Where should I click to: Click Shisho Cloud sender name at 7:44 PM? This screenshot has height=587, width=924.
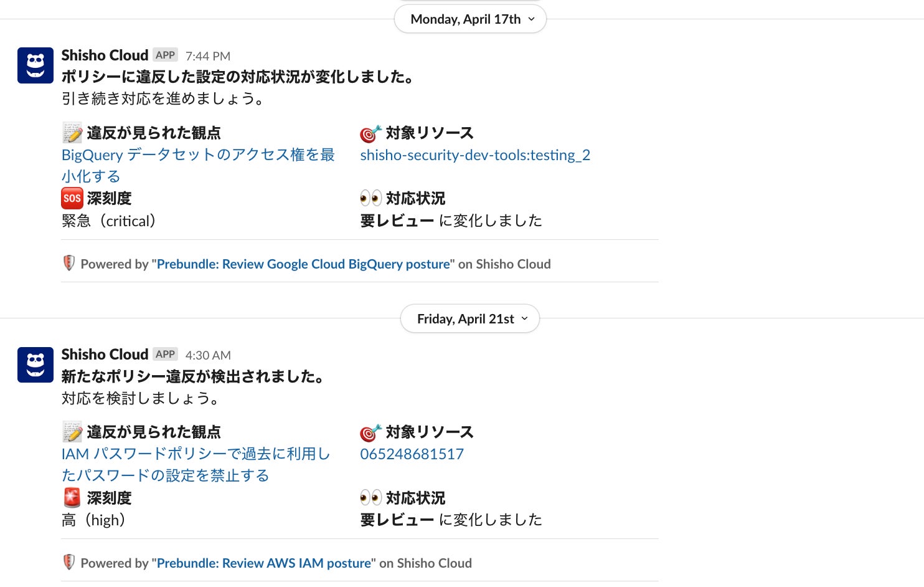point(105,55)
